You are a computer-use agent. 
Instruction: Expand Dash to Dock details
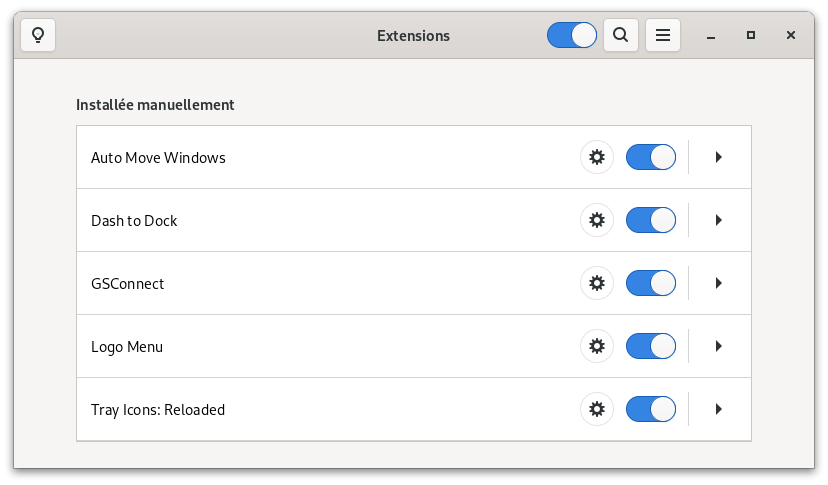pyautogui.click(x=718, y=220)
